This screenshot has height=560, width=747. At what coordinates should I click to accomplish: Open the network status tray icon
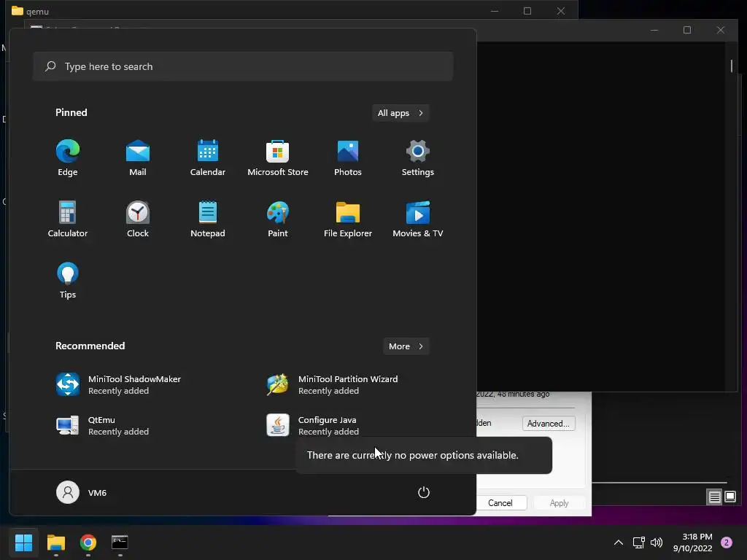coord(638,542)
